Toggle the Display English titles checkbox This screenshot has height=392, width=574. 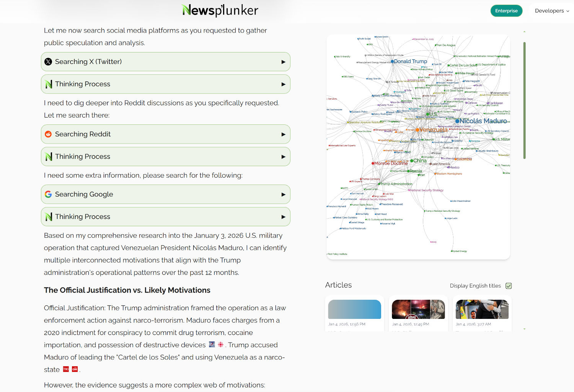[x=509, y=286]
